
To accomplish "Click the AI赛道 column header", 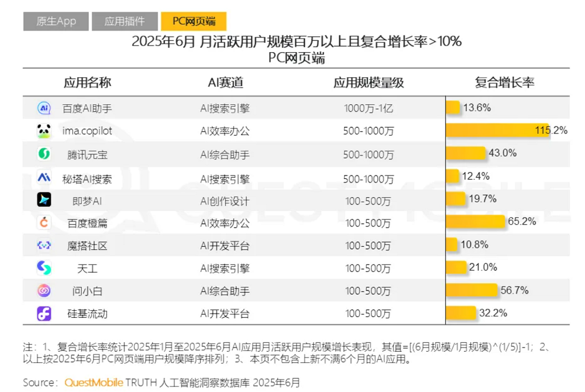I will pos(225,82).
